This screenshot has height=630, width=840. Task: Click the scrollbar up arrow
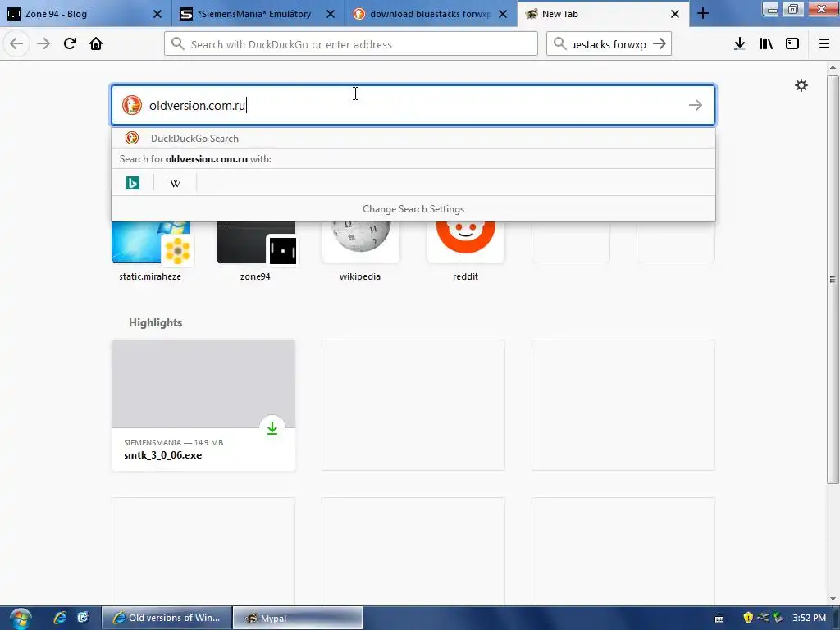point(833,67)
